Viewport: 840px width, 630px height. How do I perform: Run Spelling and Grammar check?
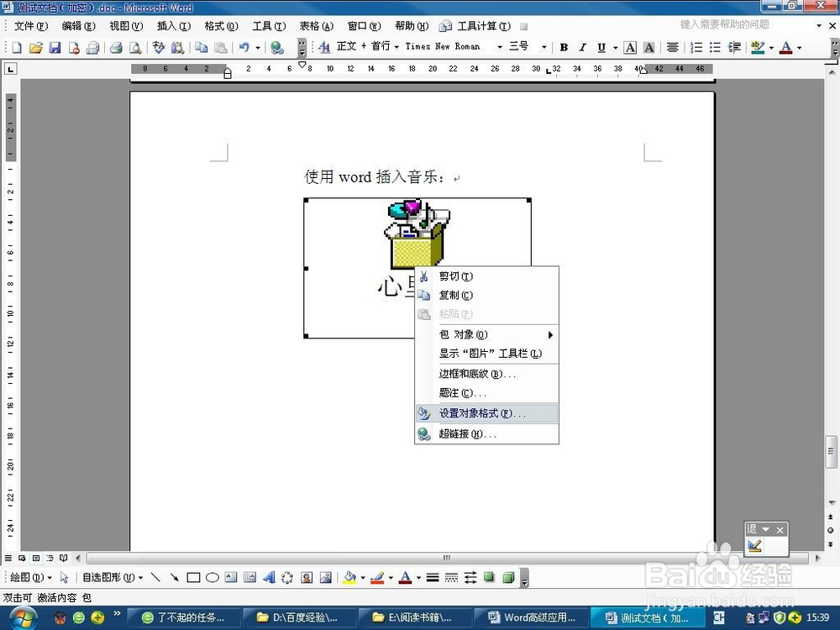click(x=158, y=48)
